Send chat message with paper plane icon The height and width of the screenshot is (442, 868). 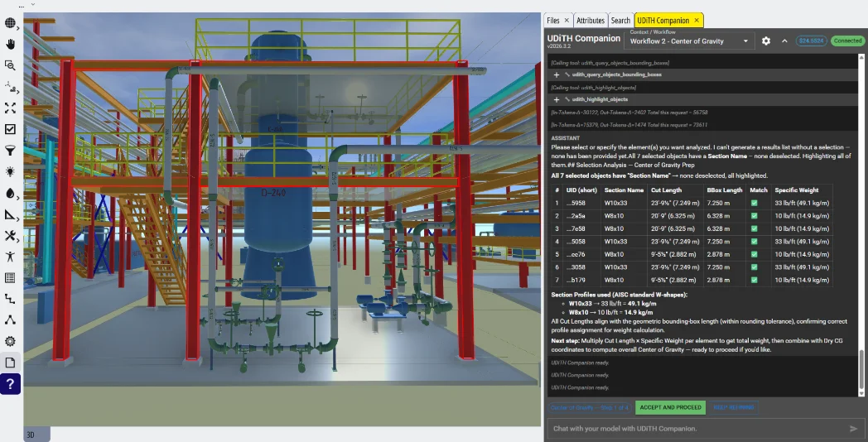[854, 428]
